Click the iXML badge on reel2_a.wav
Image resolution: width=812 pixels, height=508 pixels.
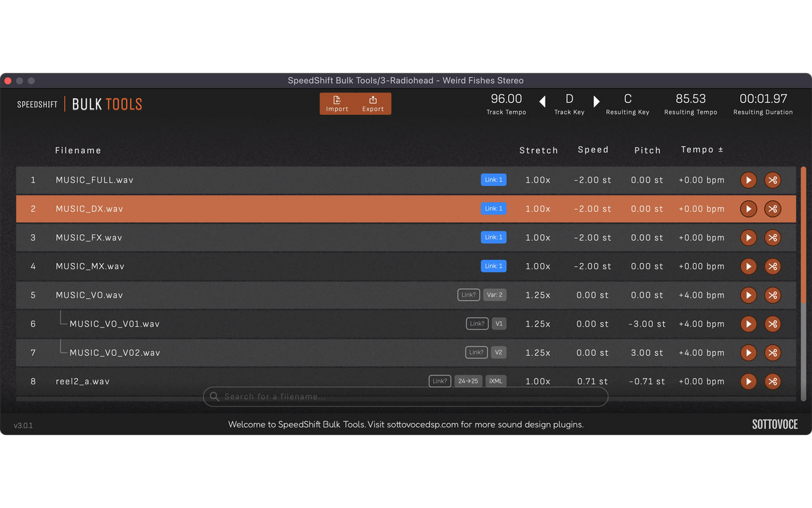pos(496,382)
